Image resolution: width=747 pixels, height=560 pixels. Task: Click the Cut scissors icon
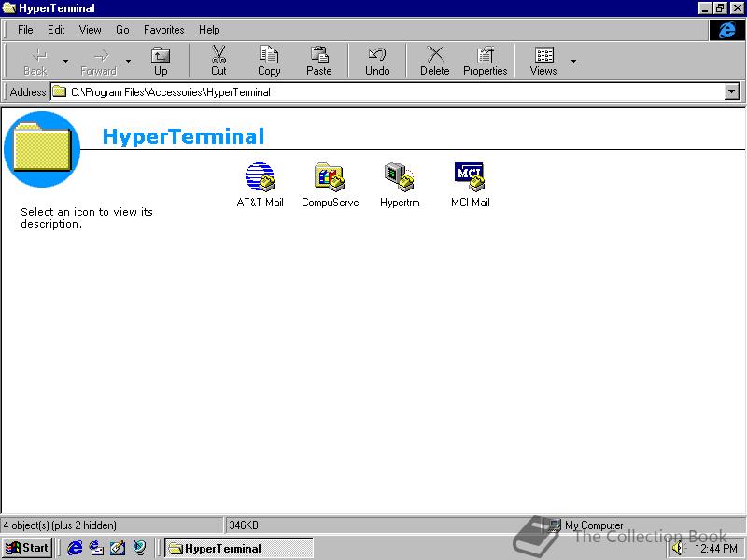click(218, 54)
